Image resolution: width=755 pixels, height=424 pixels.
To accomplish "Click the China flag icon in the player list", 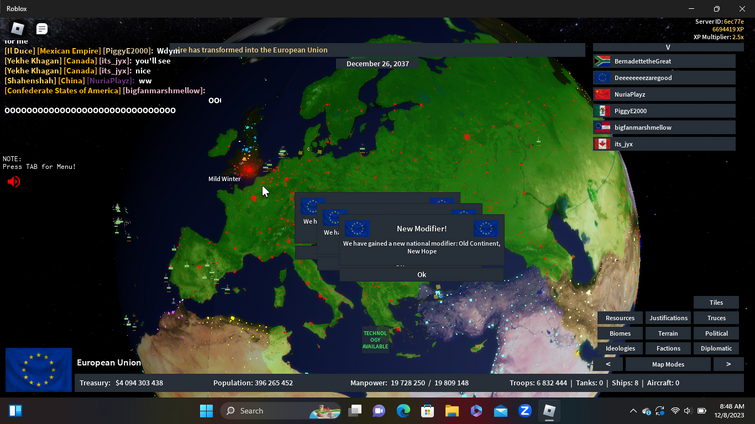I will pyautogui.click(x=602, y=94).
